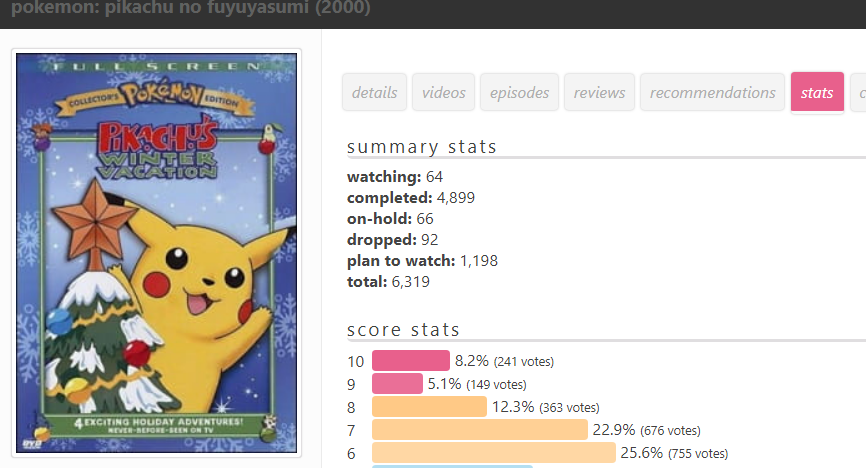
Task: Click the score label 9
Action: tap(351, 385)
